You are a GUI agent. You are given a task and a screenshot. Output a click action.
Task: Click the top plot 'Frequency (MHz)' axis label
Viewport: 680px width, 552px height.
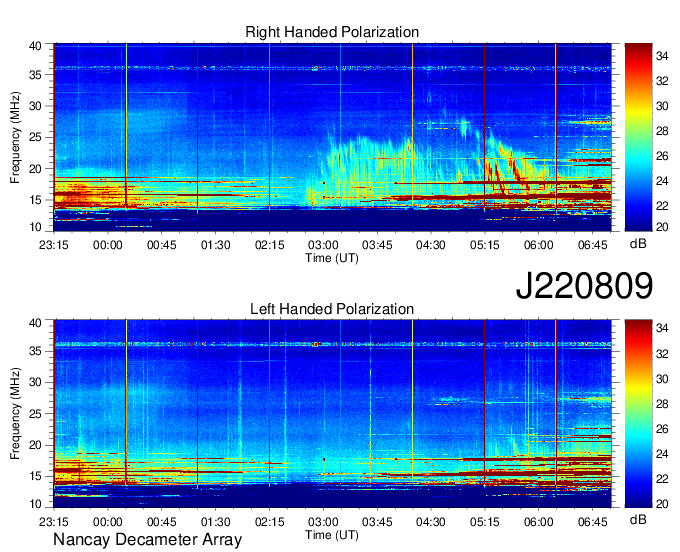point(15,137)
